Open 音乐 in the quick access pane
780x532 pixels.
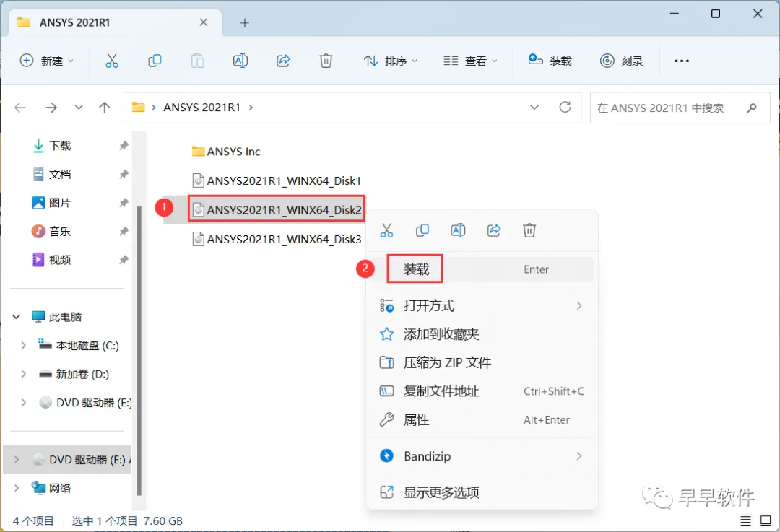click(x=52, y=231)
